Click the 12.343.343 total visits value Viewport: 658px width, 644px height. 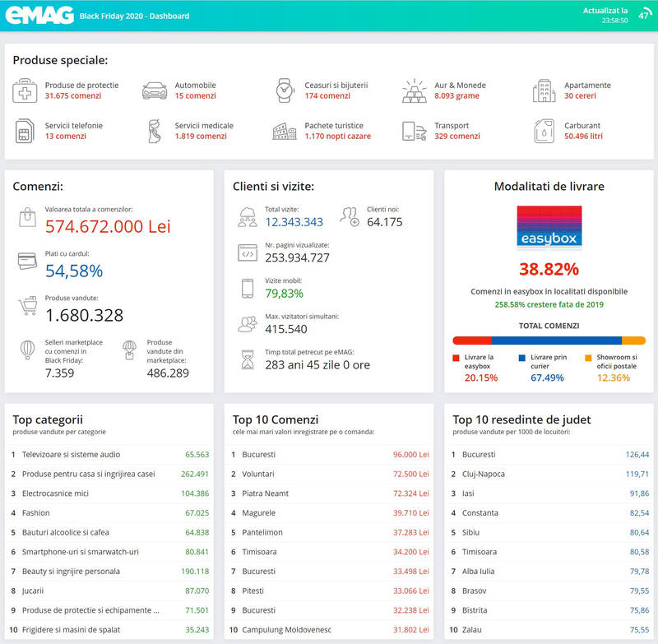[294, 222]
